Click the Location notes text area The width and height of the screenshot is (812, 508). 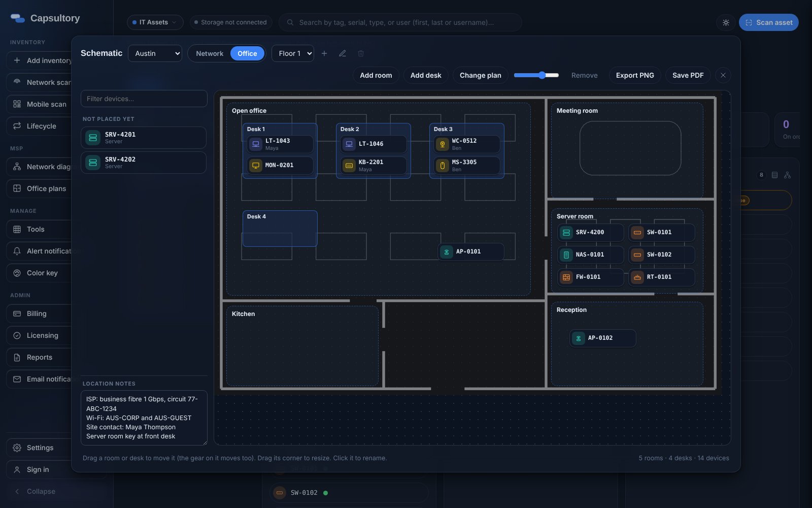click(x=144, y=418)
